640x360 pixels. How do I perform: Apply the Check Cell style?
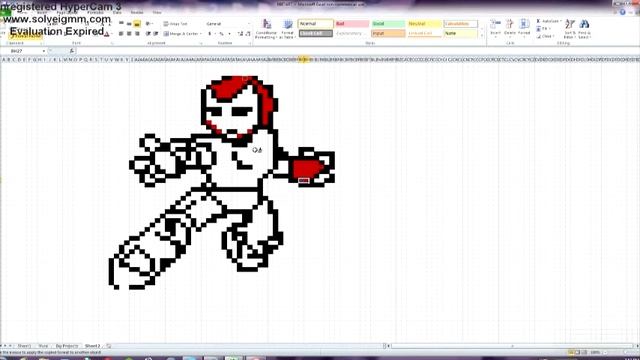tap(316, 33)
